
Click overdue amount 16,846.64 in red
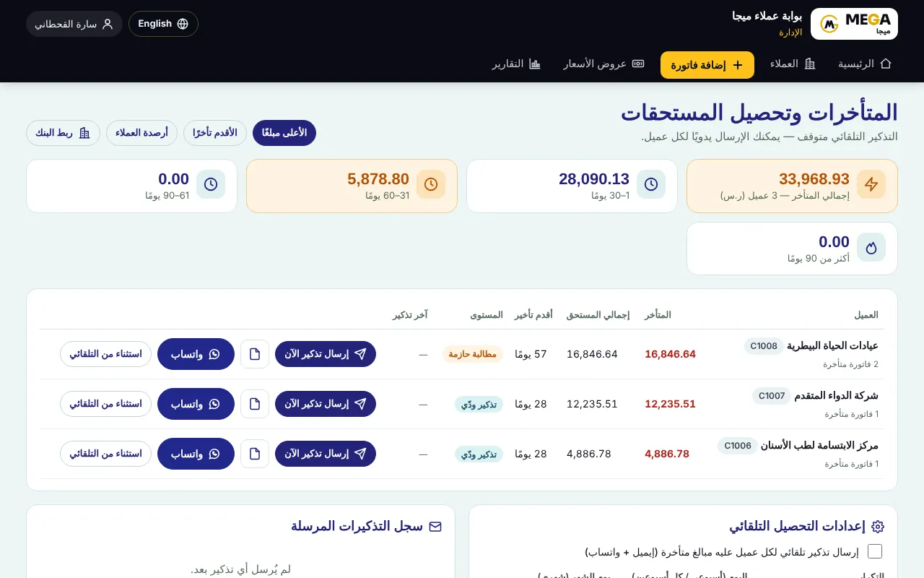(x=671, y=354)
